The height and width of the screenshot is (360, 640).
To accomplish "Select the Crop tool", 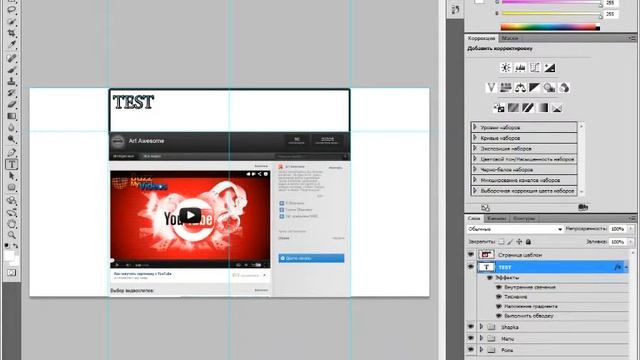I will [x=11, y=33].
